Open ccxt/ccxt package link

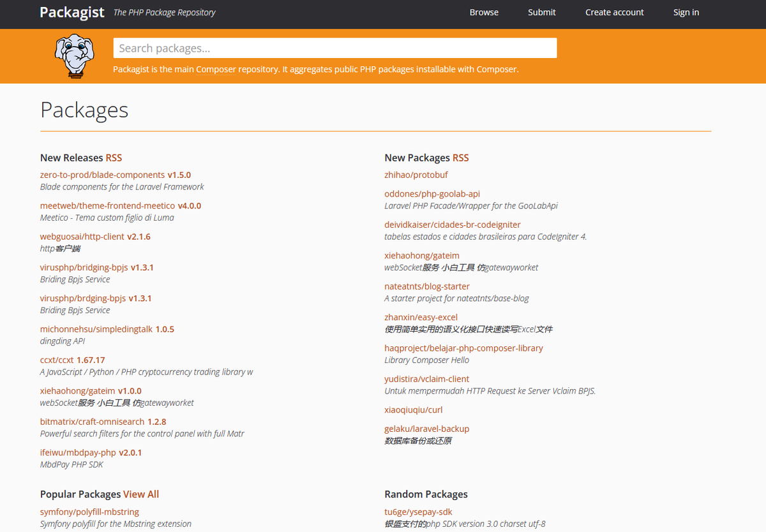click(57, 360)
